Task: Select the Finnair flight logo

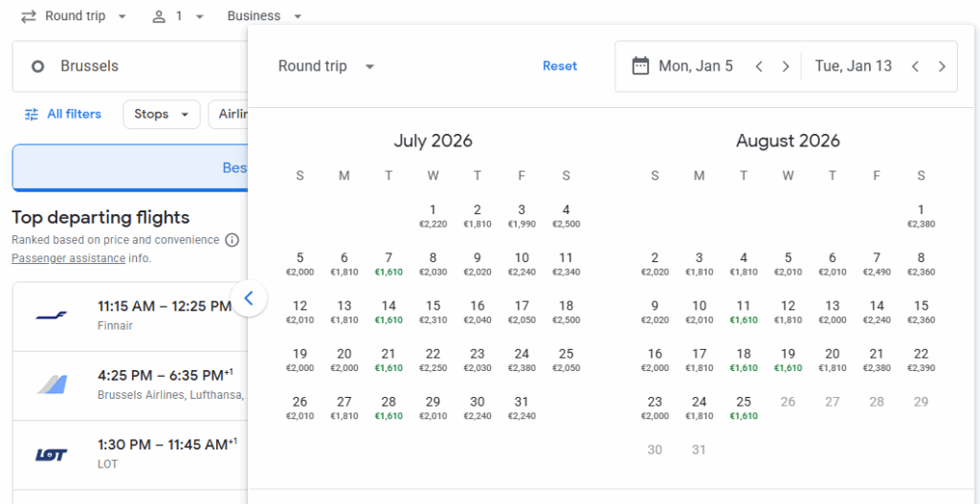Action: pos(52,316)
